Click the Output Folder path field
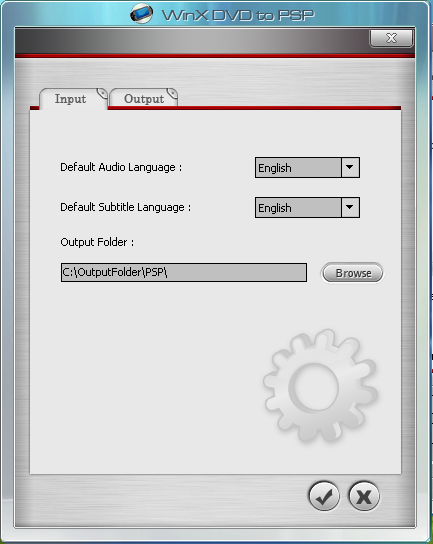The height and width of the screenshot is (544, 433). click(x=184, y=272)
